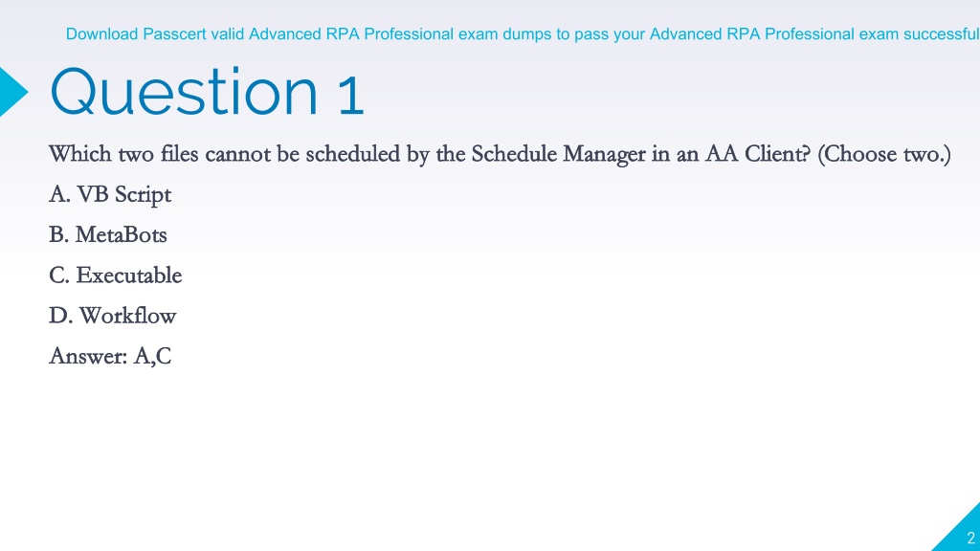This screenshot has width=980, height=551.
Task: Click the (Choose two.) hint text
Action: [883, 154]
